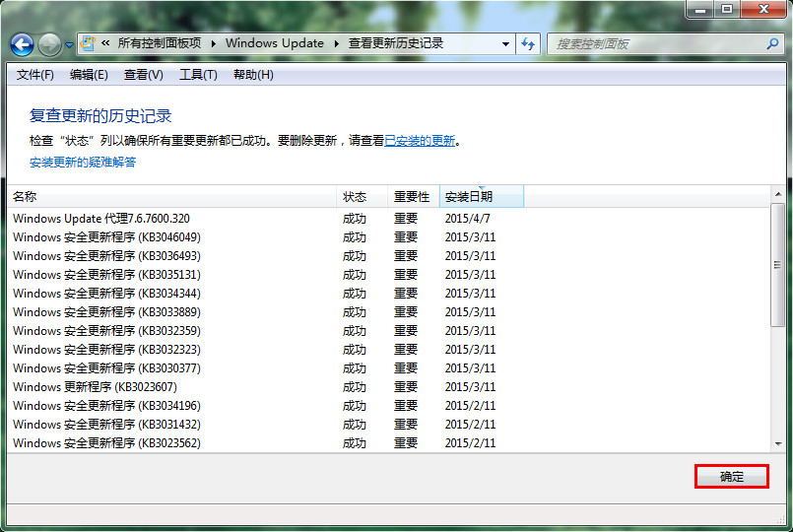Image resolution: width=793 pixels, height=532 pixels.
Task: Open the 已安装的更新 link
Action: (420, 141)
